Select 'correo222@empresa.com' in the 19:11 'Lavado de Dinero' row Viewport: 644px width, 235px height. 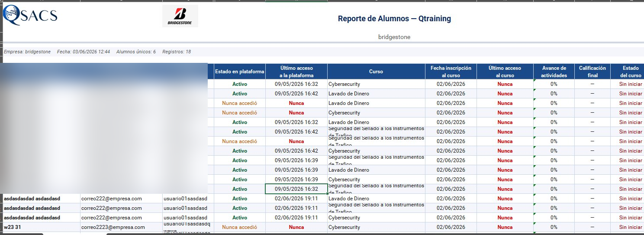(x=112, y=199)
